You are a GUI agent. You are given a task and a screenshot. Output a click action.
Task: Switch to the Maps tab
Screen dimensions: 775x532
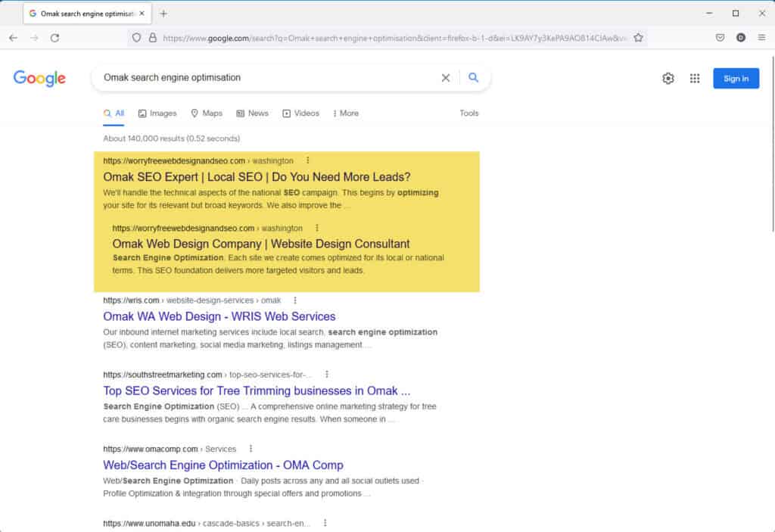click(x=207, y=114)
